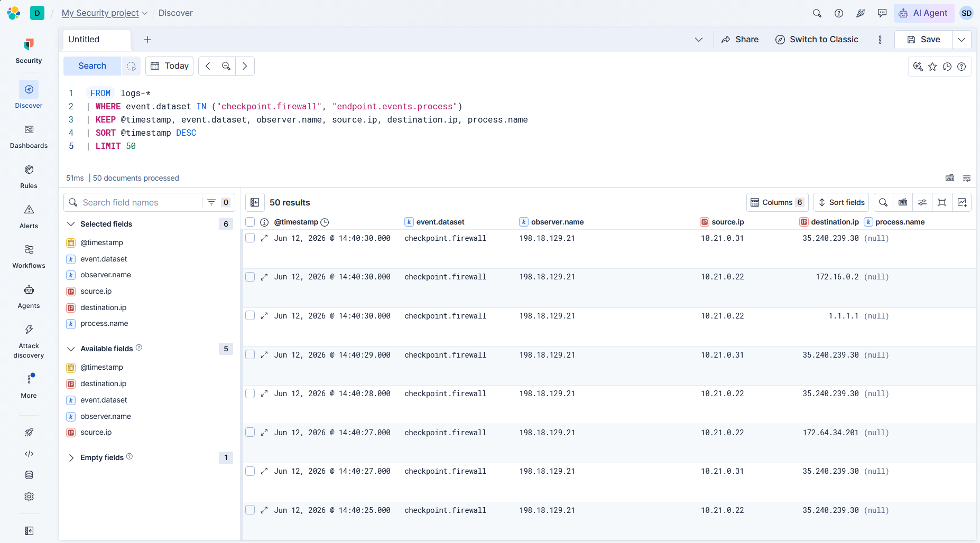Viewport: 980px width, 543px height.
Task: Add a new Discover tab
Action: (147, 40)
